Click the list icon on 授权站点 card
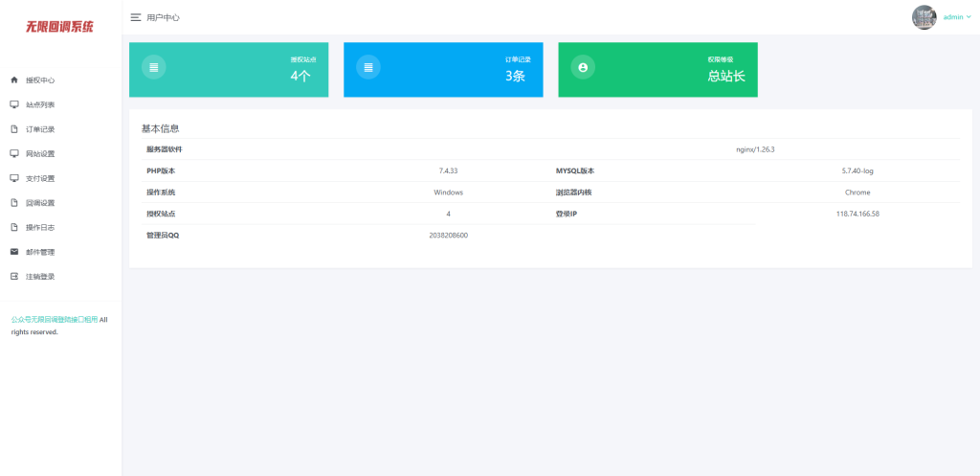The width and height of the screenshot is (980, 476). click(153, 68)
